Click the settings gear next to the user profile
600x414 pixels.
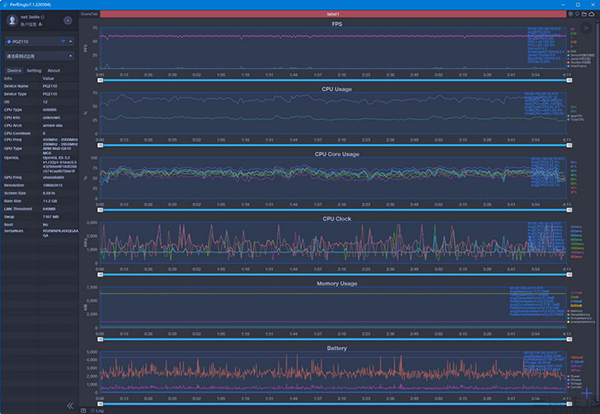tap(67, 20)
